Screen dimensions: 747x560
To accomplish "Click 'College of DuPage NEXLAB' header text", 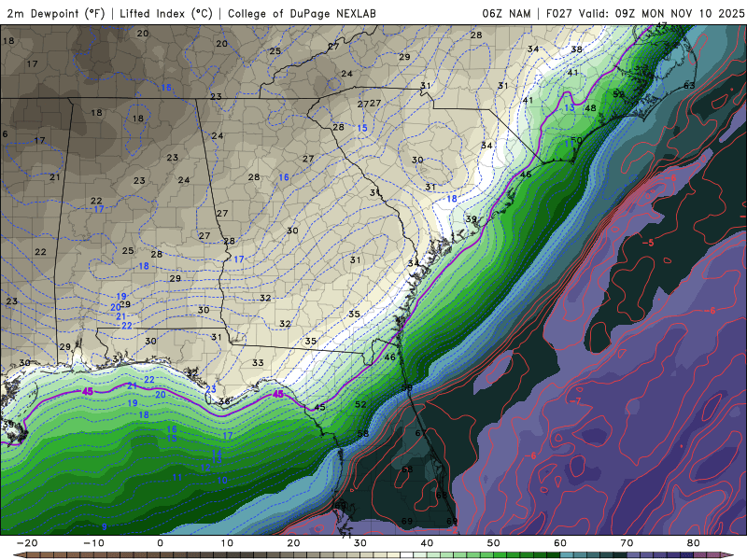I will tap(302, 13).
